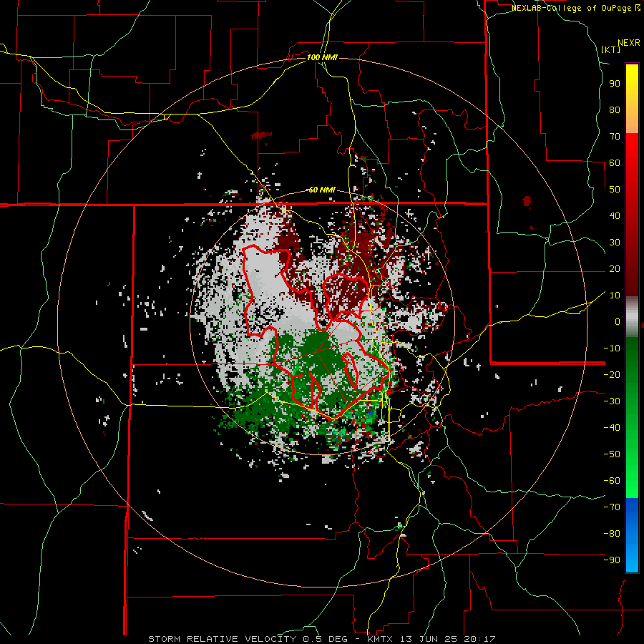Select the -90 value on the velocity scale
Screen dimensions: 644x644
(x=612, y=560)
